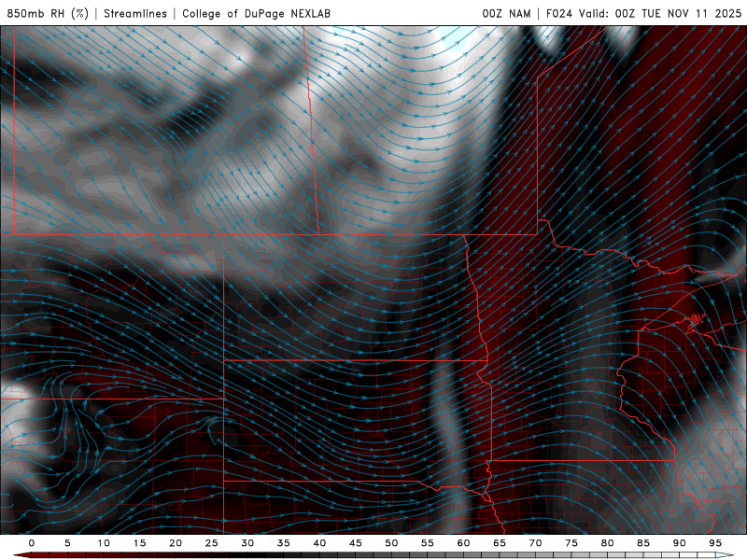Select the "F024" forecast hour label
This screenshot has height=560, width=747.
pyautogui.click(x=558, y=13)
